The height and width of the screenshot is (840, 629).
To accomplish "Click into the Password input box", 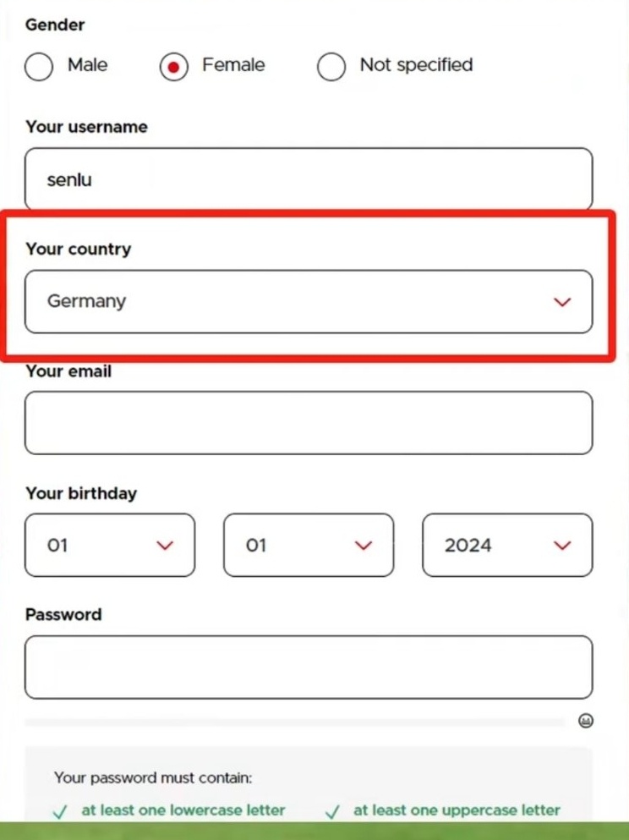I will pos(309,667).
